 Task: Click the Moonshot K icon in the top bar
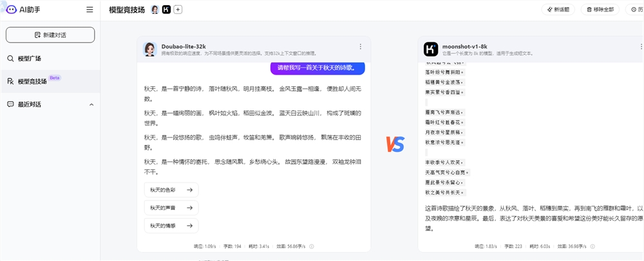166,10
